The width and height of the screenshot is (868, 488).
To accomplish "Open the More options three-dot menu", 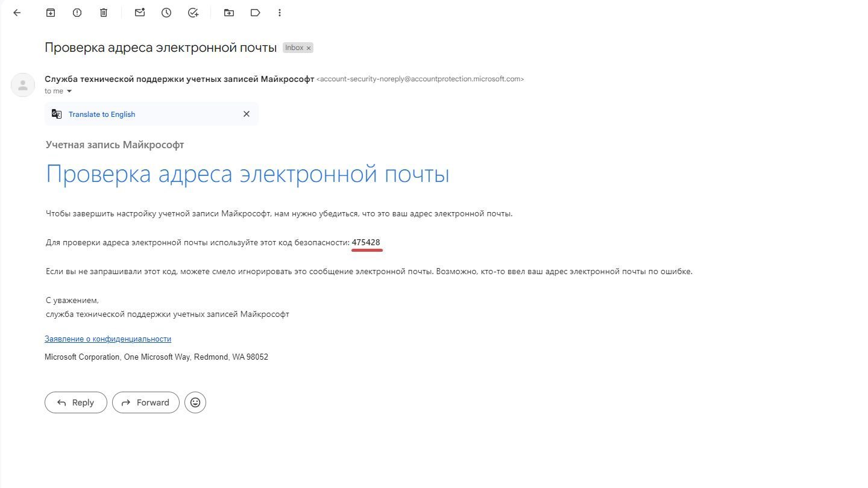I will coord(280,13).
